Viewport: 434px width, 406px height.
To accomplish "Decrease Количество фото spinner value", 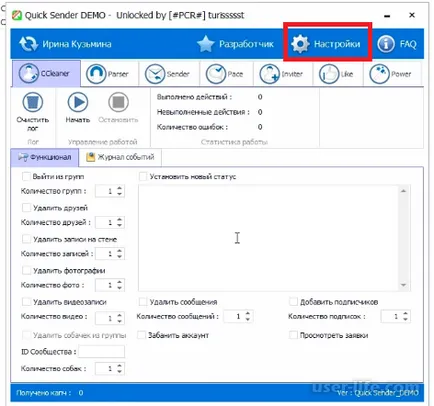I will click(119, 288).
